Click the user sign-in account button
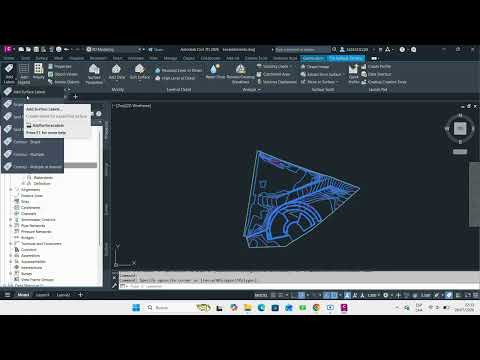The image size is (480, 360). 354,49
